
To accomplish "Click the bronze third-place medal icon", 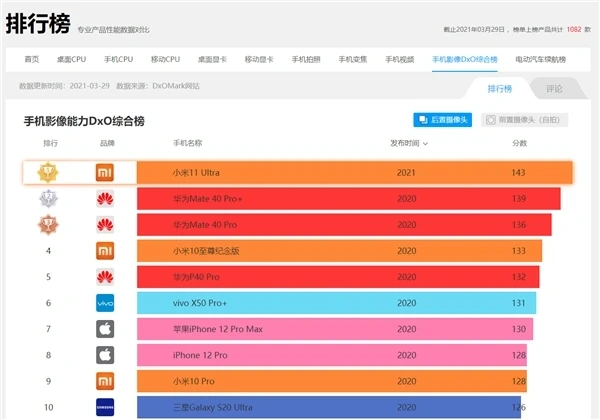I will (48, 225).
